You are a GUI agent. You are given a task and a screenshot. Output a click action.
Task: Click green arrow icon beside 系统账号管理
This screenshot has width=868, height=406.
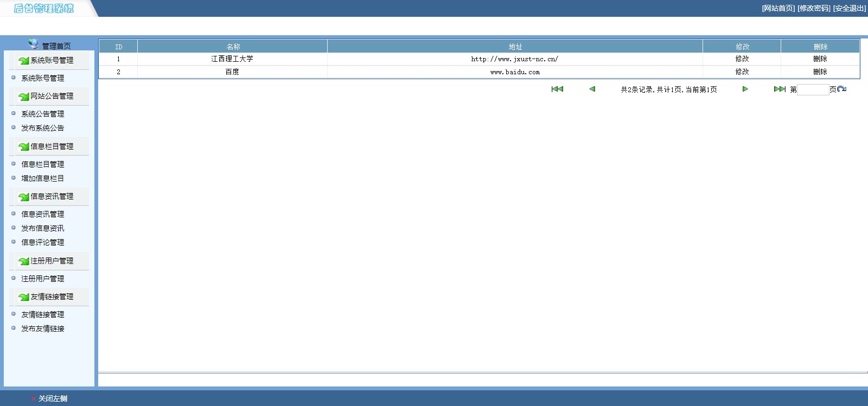[x=23, y=61]
